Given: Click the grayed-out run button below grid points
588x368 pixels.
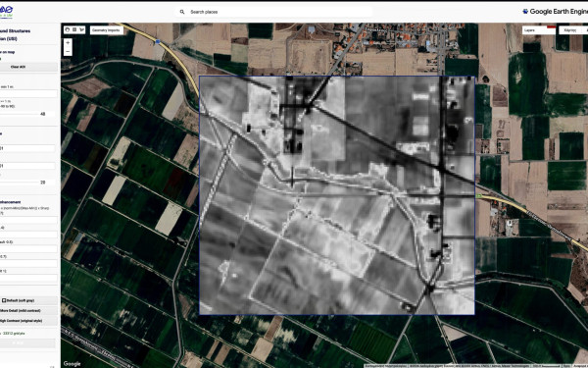Looking at the screenshot, I should point(27,343).
